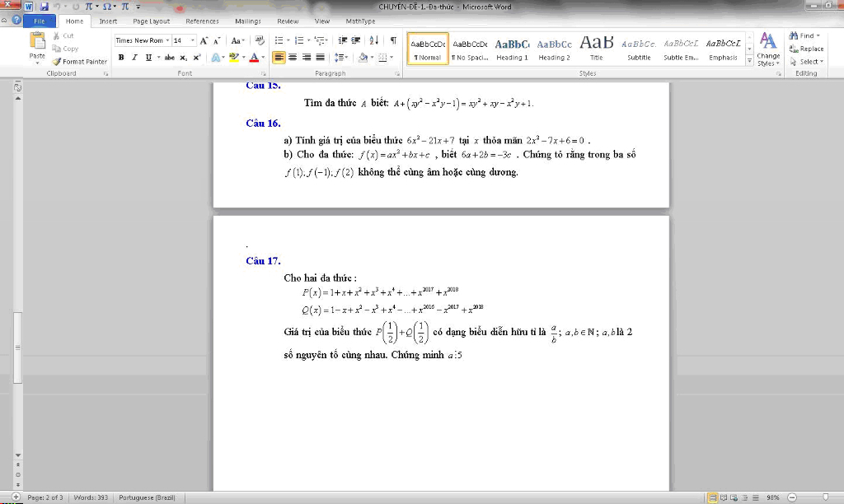Toggle Underline formatting

pos(148,58)
